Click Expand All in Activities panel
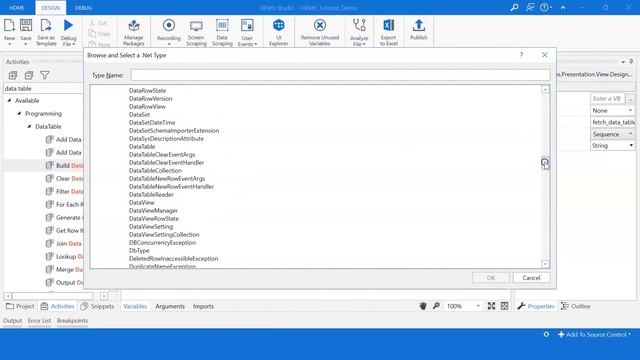Image resolution: width=640 pixels, height=360 pixels. coord(13,75)
